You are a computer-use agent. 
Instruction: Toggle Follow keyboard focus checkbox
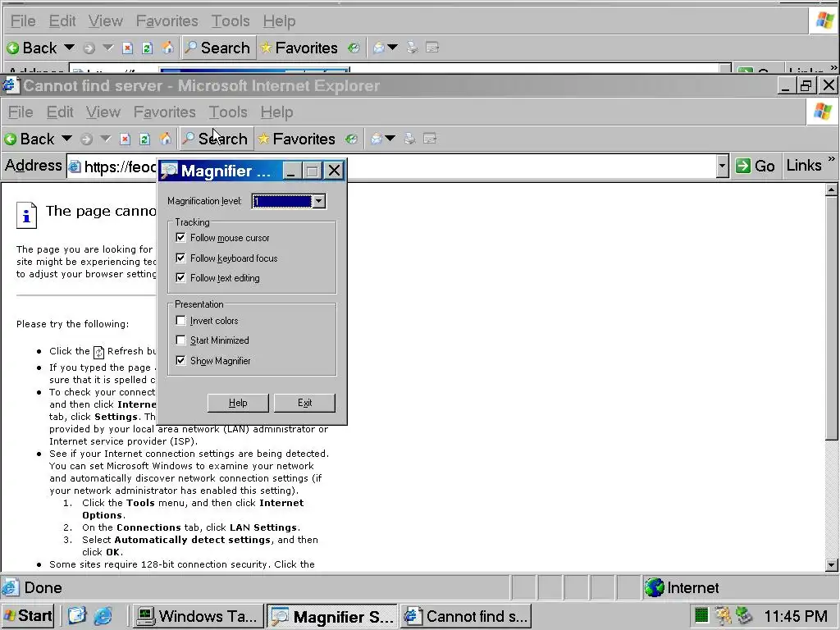(180, 258)
